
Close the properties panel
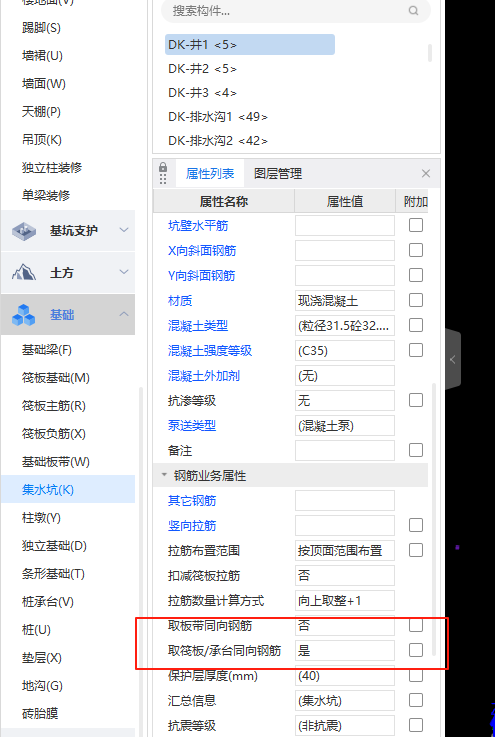426,173
